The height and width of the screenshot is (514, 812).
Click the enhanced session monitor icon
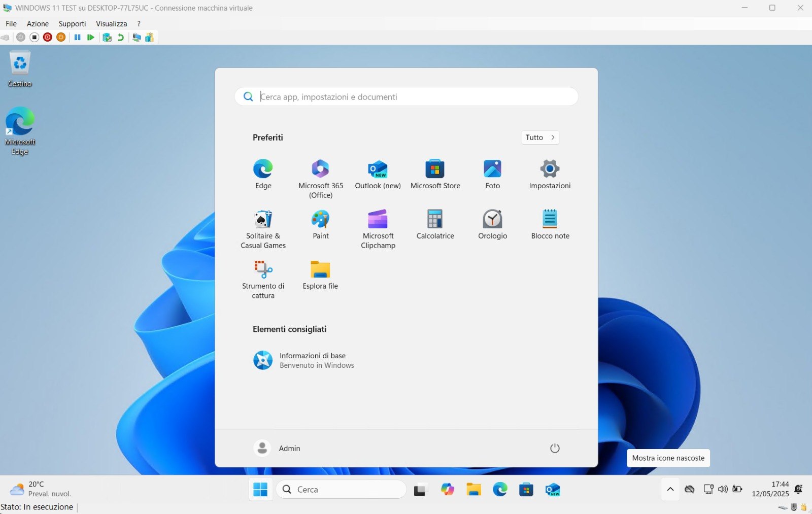point(137,37)
